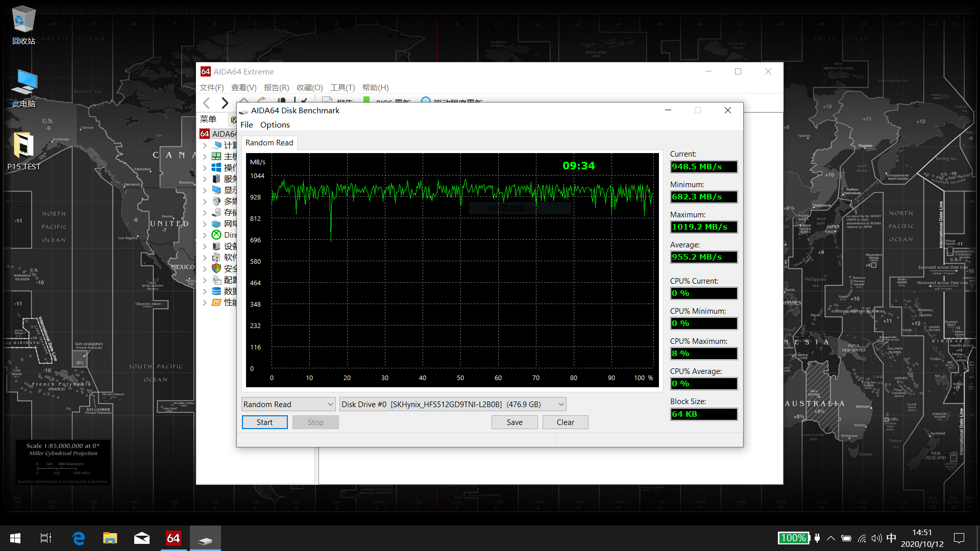
Task: Switch to AIDA64 taskbar button
Action: pyautogui.click(x=174, y=538)
